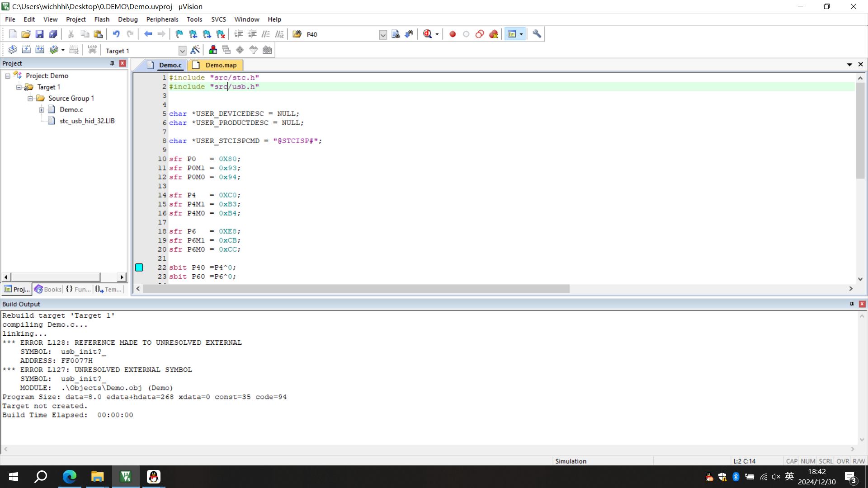868x488 pixels.
Task: Click the Find (document binoculars) icon
Action: click(x=396, y=34)
